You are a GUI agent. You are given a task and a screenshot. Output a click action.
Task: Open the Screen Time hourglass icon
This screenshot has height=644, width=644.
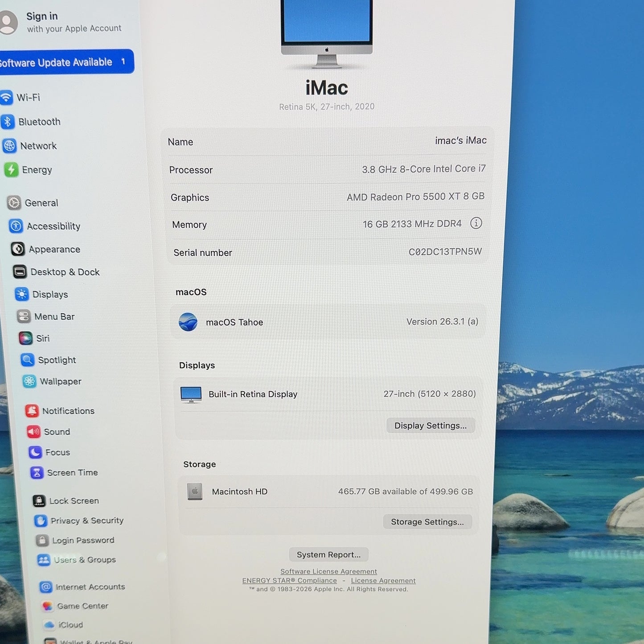click(x=37, y=472)
